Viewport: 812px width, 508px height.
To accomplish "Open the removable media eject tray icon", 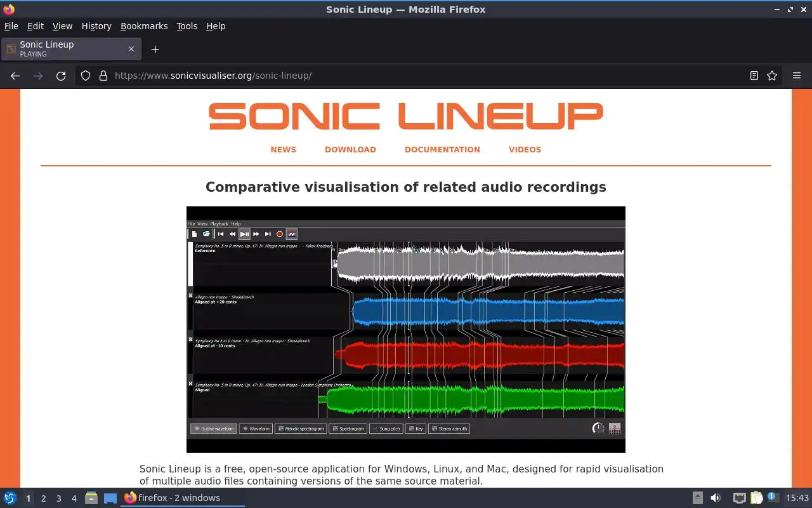I will [697, 498].
